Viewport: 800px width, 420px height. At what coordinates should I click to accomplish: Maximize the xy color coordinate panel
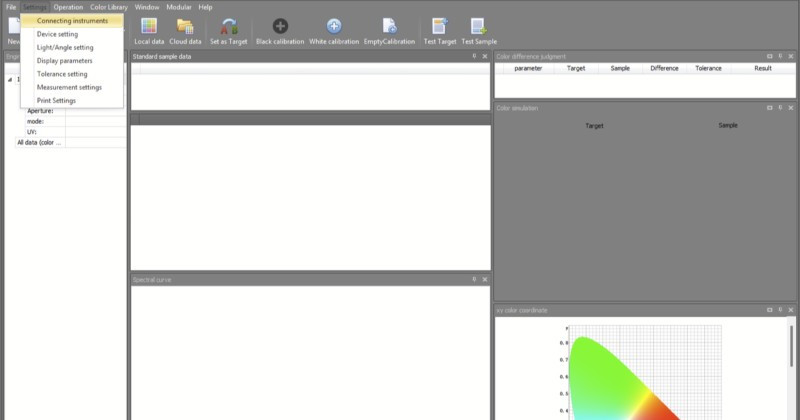click(x=769, y=310)
